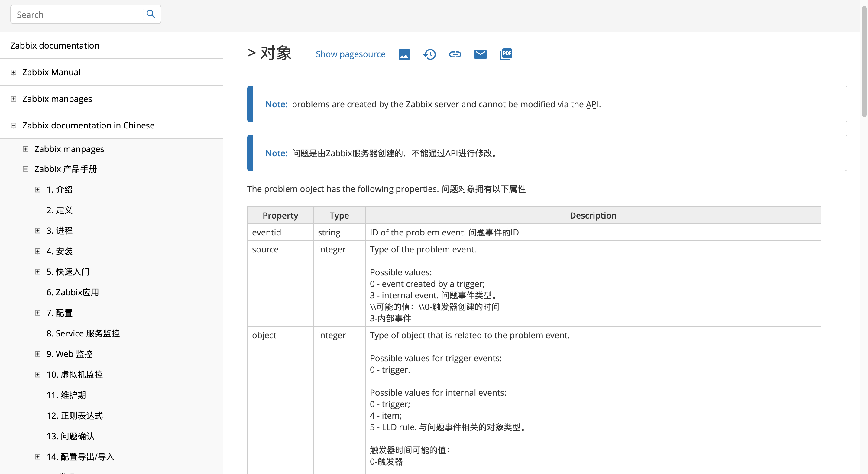Expand the 9. Web 监控 section
Image resolution: width=868 pixels, height=474 pixels.
(38, 354)
